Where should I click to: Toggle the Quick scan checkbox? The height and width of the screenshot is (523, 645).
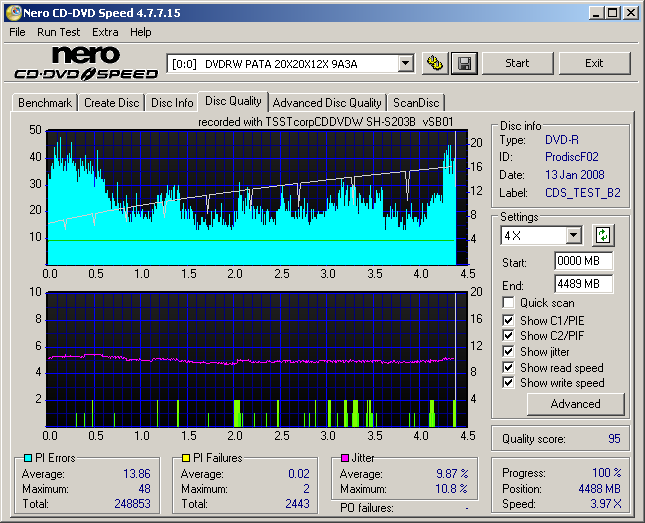(508, 303)
